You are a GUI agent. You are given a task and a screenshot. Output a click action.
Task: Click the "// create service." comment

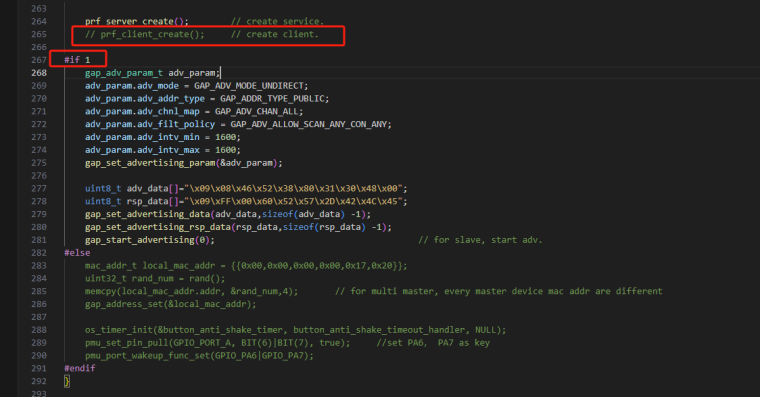[277, 21]
